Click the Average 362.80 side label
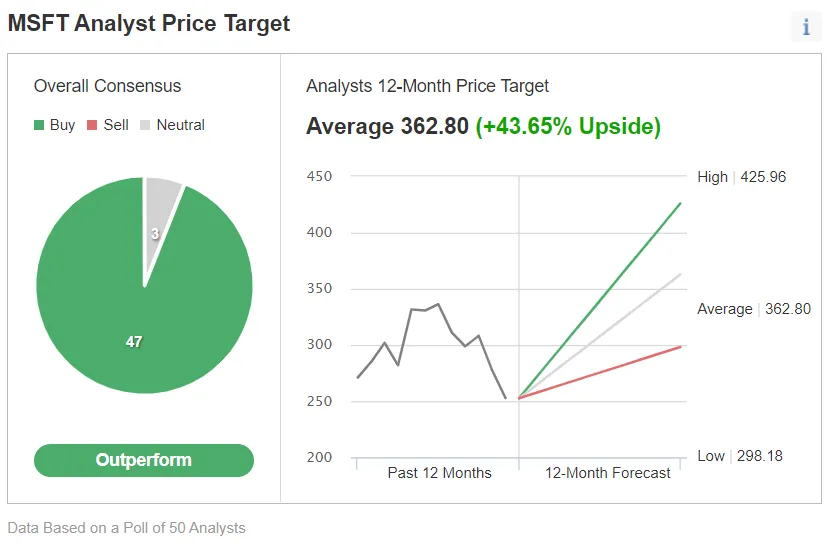 click(x=753, y=309)
